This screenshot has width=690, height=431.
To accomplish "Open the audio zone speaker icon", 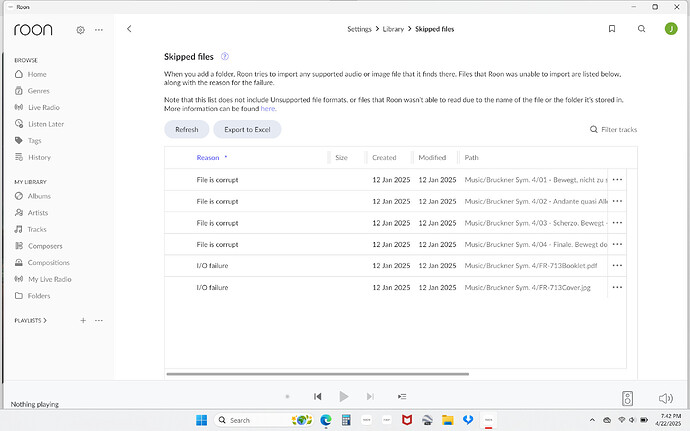I will (628, 398).
